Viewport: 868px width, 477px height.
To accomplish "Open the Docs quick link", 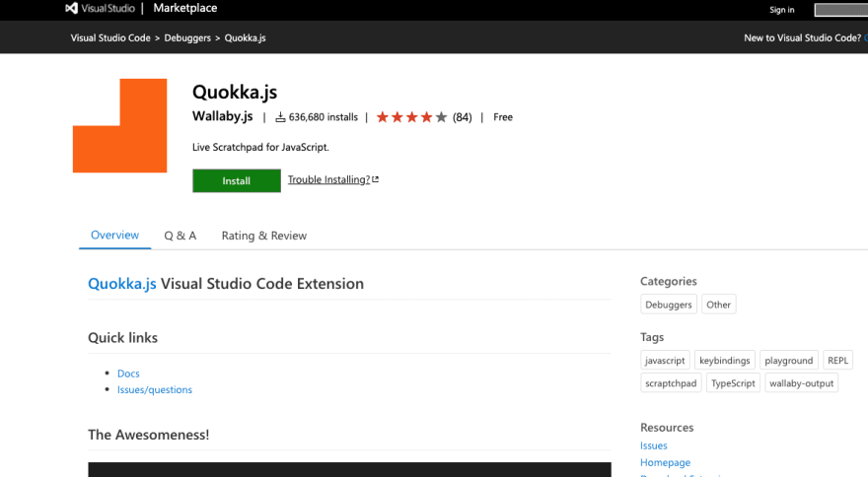I will pos(128,374).
